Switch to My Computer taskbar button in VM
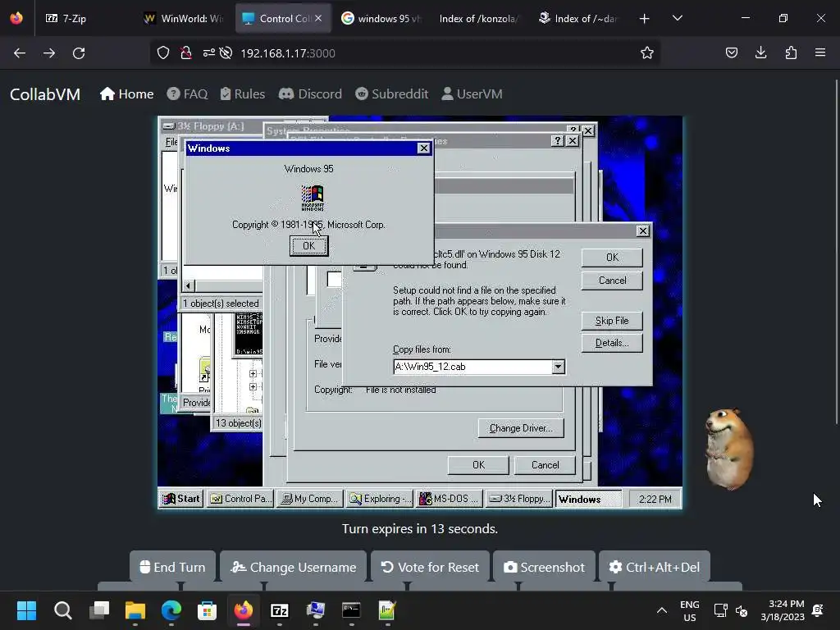Viewport: 840px width, 630px height. point(310,499)
